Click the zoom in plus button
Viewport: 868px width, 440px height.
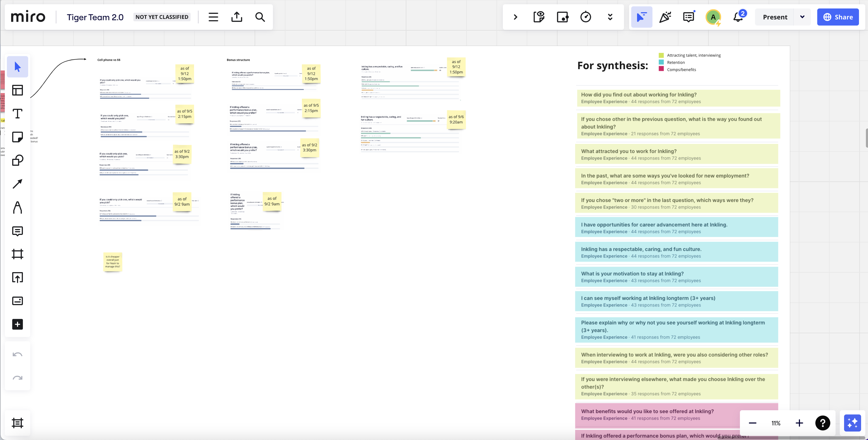pos(799,423)
